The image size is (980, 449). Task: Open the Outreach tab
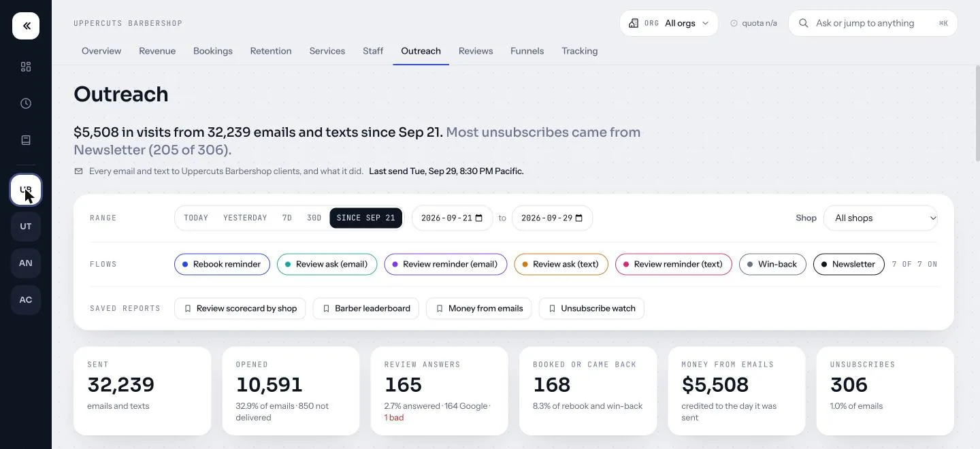[x=421, y=51]
